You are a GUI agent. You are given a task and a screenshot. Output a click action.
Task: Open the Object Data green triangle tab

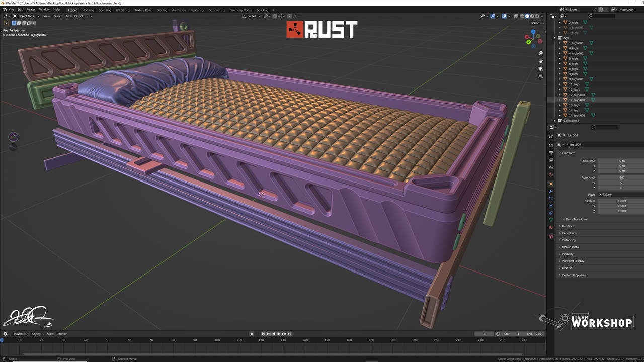tap(551, 220)
